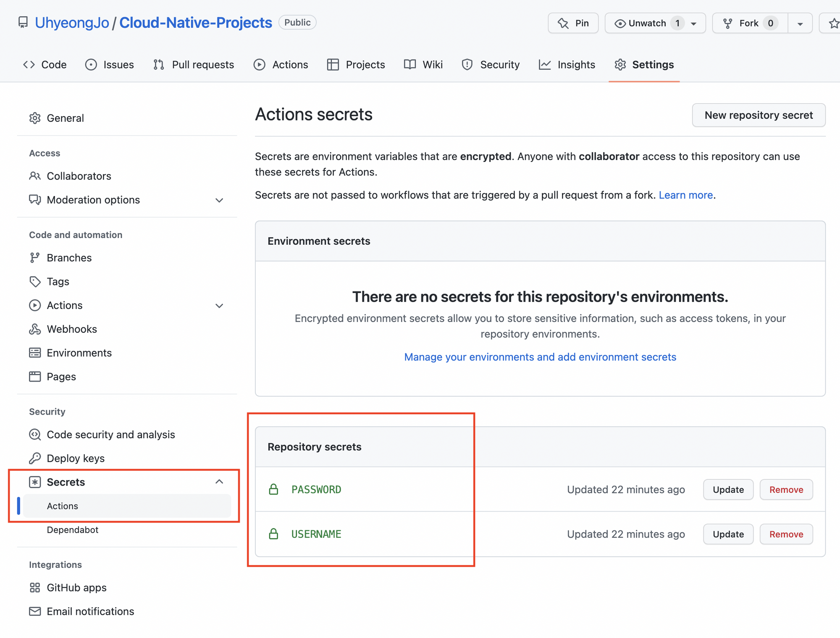Click the Deploy keys key icon
This screenshot has width=840, height=638.
click(x=35, y=458)
